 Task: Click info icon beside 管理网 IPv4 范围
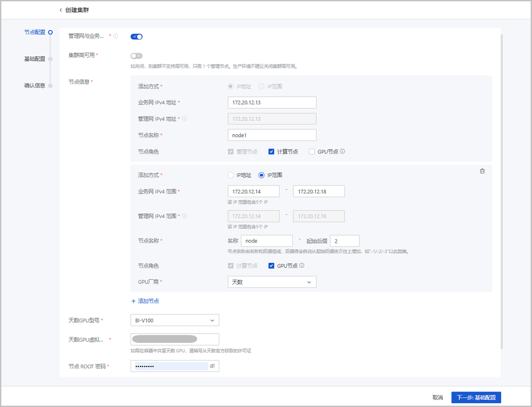(x=184, y=216)
